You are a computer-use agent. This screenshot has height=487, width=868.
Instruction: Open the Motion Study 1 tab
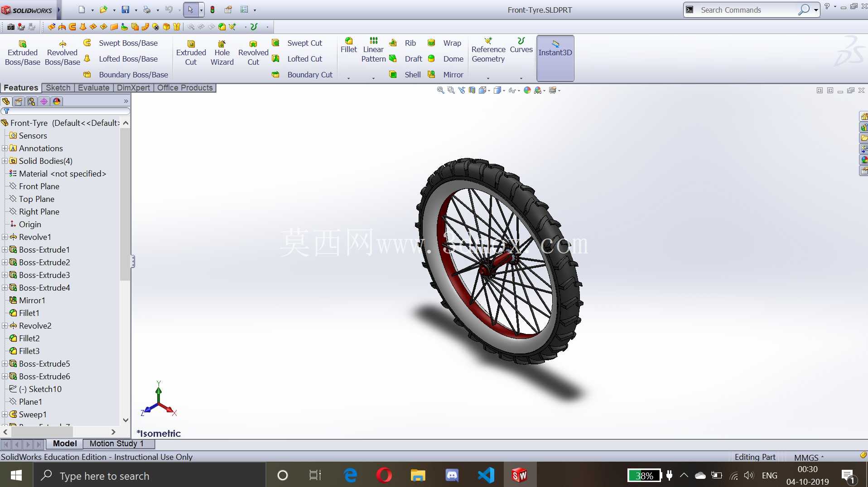[116, 444]
